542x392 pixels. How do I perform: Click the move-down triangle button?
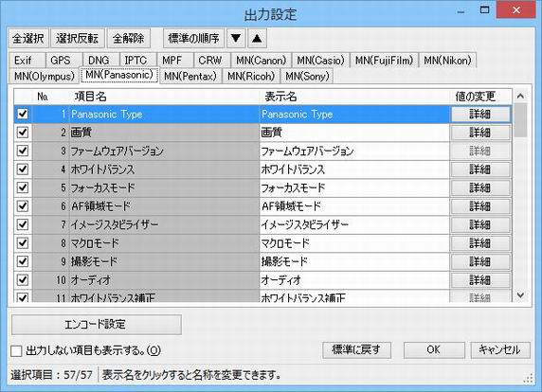[236, 38]
